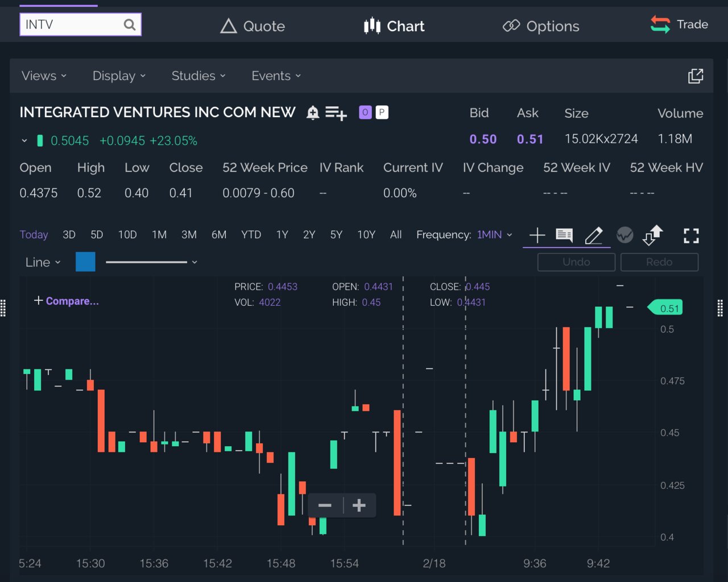Click the white P badge icon
Viewport: 728px width, 582px height.
click(382, 113)
